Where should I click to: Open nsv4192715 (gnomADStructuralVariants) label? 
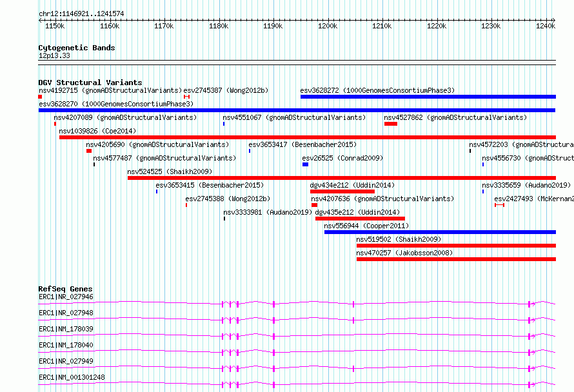110,90
